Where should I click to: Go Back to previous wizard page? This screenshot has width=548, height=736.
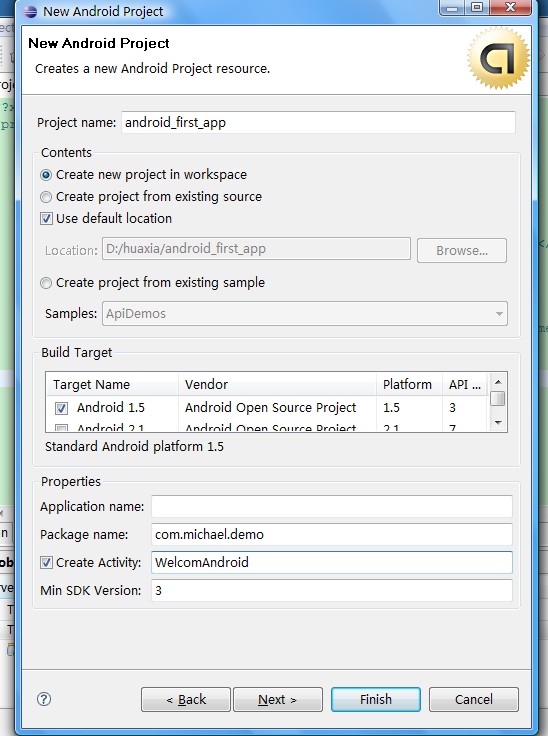[186, 699]
